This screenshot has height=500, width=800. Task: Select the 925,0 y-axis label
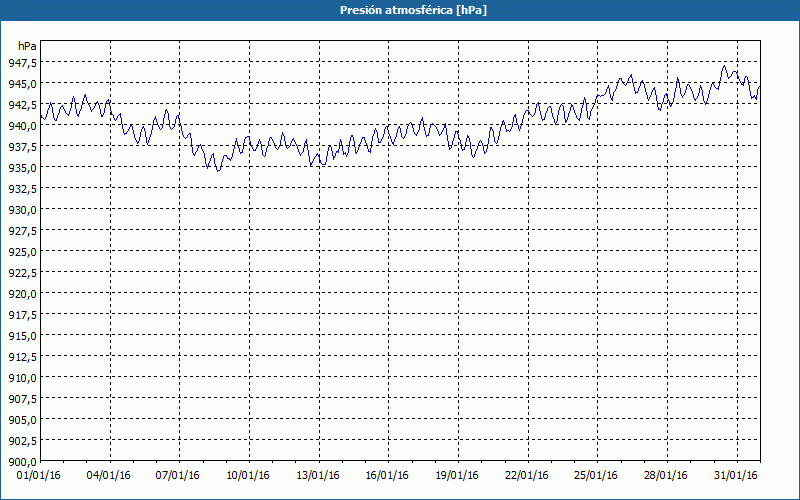pos(22,252)
